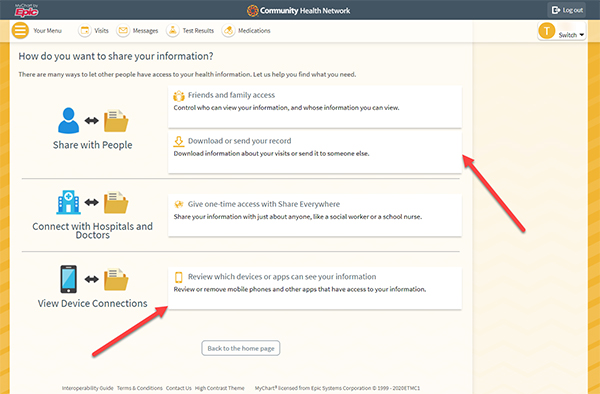This screenshot has width=600, height=394.
Task: Click Back to the home page button
Action: 241,348
